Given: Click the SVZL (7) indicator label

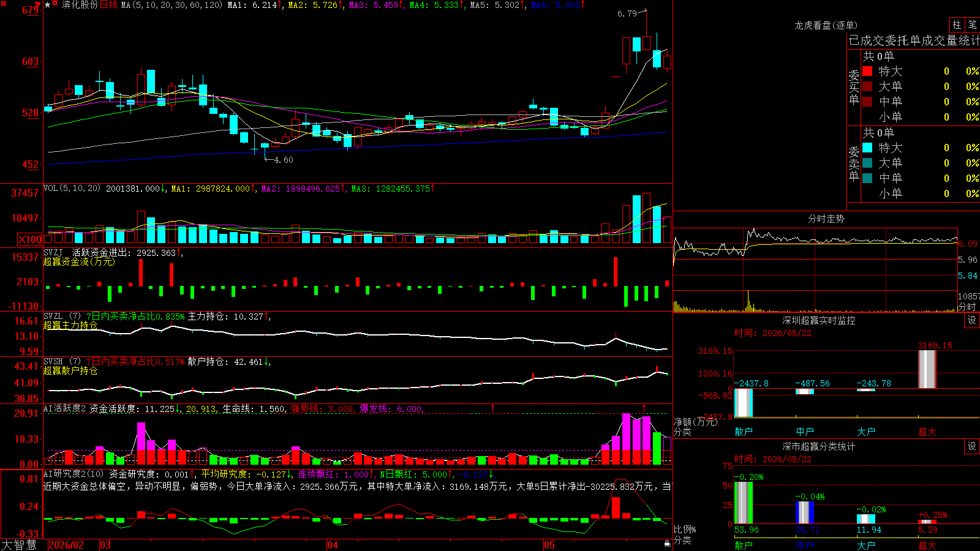Looking at the screenshot, I should coord(62,317).
